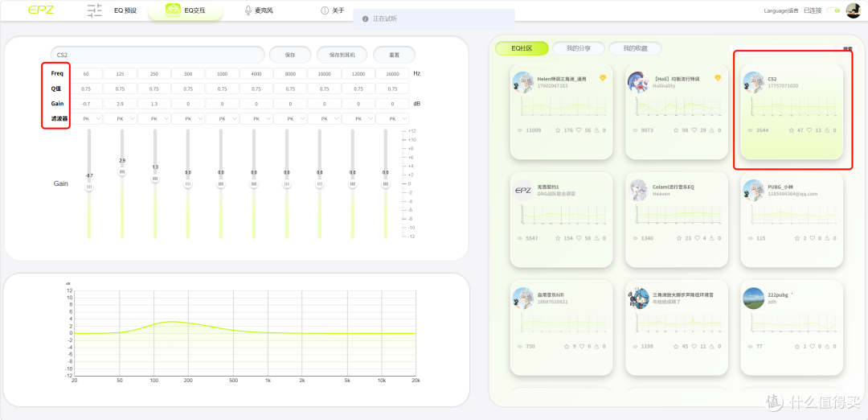Open filter type dropdown for 10000 Hz band

[x=325, y=118]
